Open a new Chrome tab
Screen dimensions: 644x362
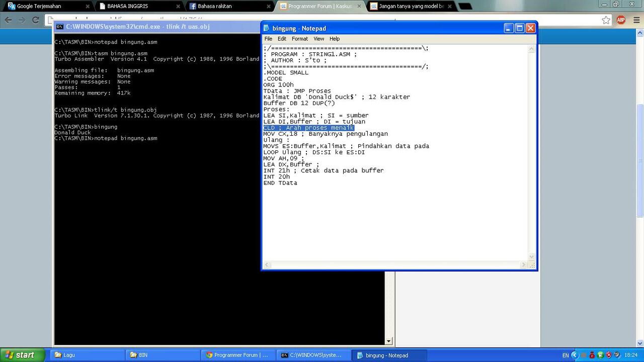click(465, 7)
